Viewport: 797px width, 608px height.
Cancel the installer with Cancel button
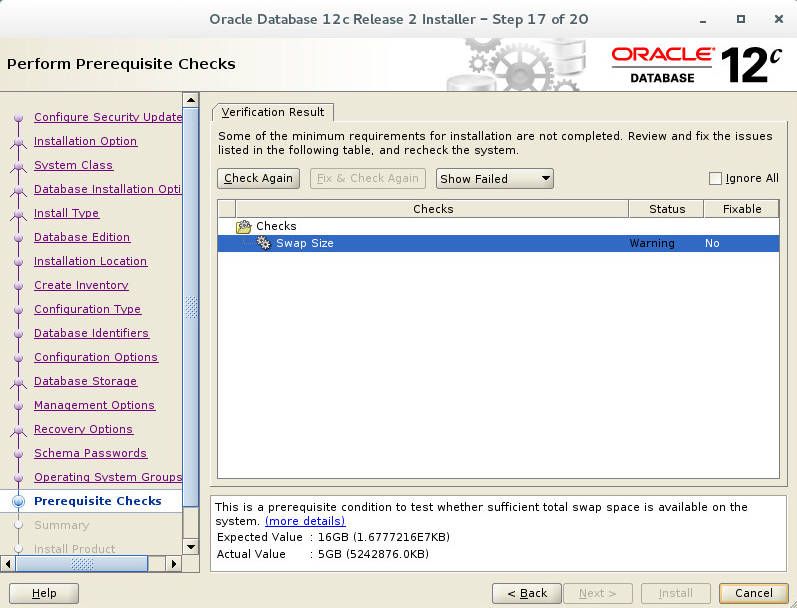click(754, 593)
